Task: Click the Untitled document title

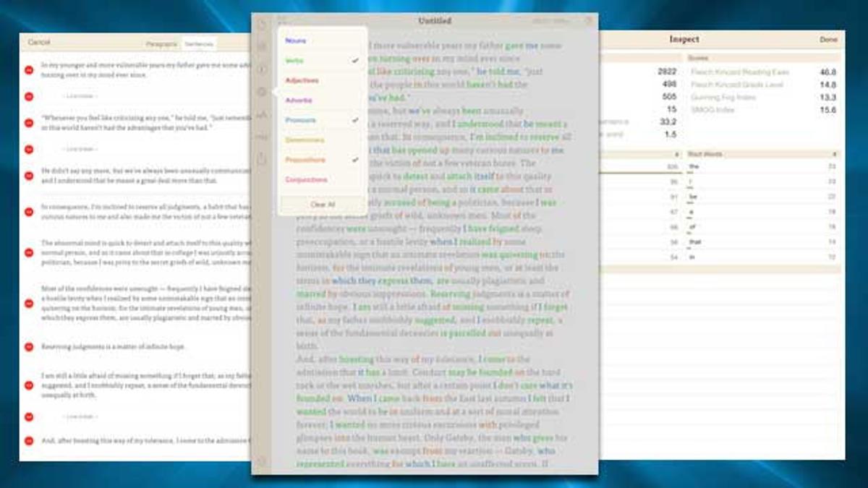Action: 435,21
